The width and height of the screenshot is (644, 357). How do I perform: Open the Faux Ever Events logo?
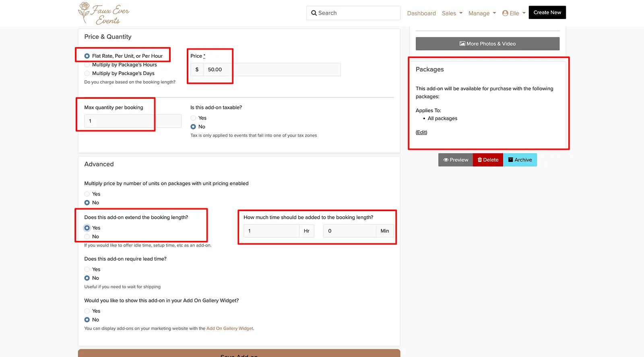104,13
